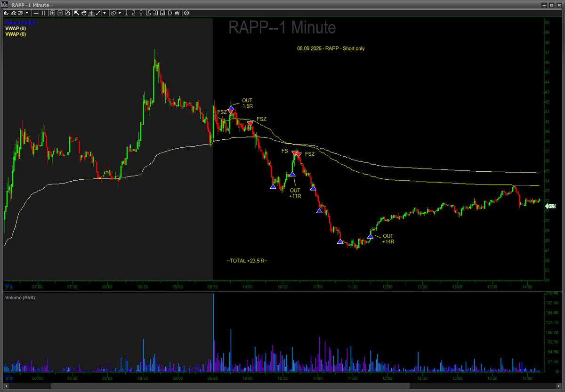565x392 pixels.
Task: Toggle the crosshair cursor tool
Action: (91, 13)
